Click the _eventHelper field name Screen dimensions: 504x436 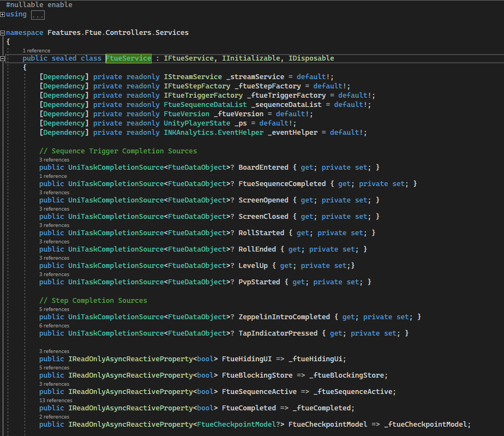(292, 133)
